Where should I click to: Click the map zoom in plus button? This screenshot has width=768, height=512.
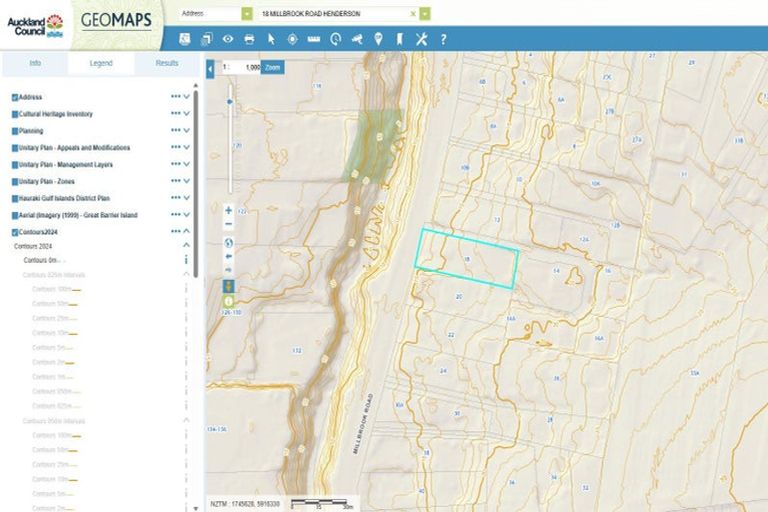tap(228, 211)
